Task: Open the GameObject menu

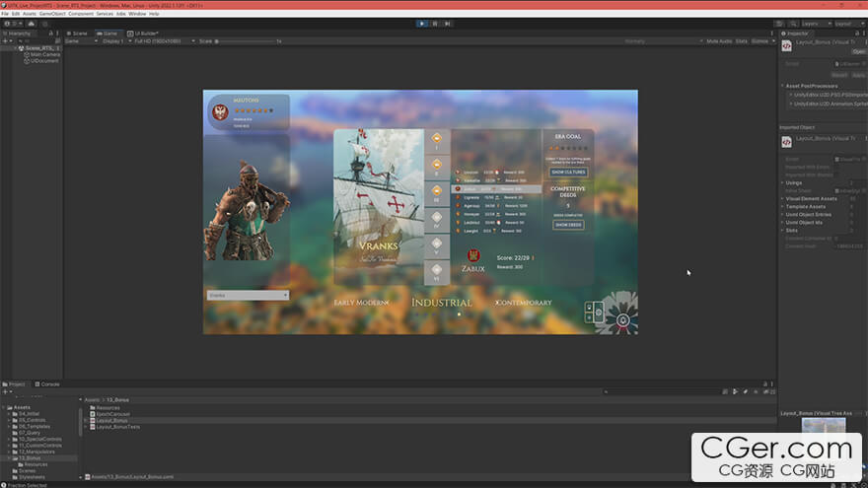Action: tap(52, 14)
